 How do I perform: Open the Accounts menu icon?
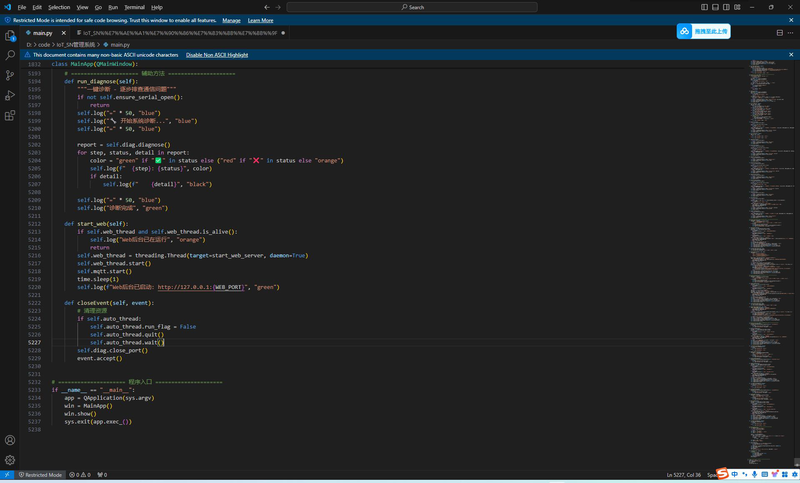pyautogui.click(x=10, y=440)
